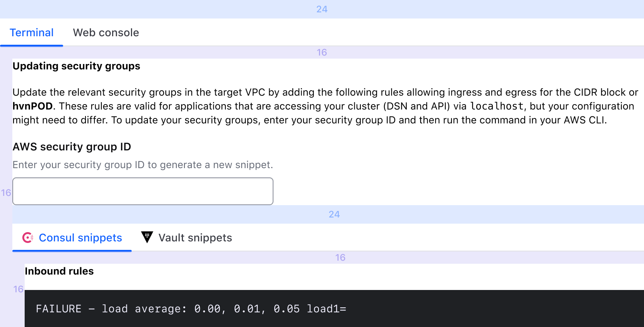Switch to the Web console tab

click(x=106, y=32)
